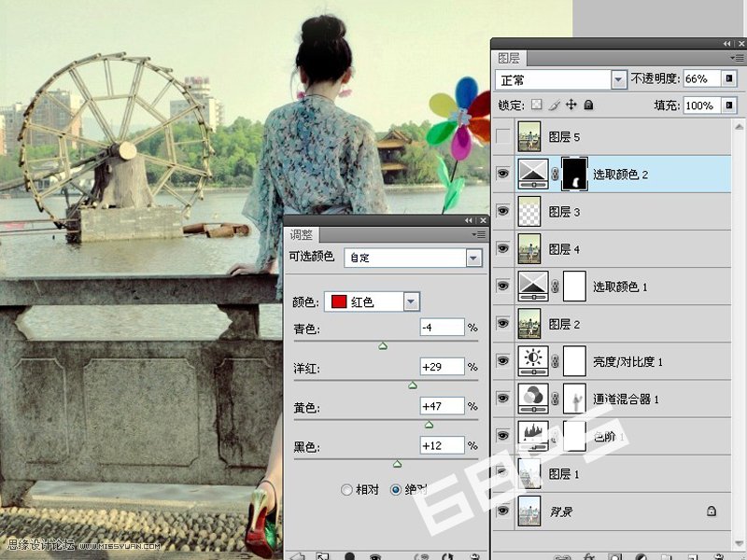Select the 背景 layer name
Viewport: 747px width, 560px height.
[561, 511]
